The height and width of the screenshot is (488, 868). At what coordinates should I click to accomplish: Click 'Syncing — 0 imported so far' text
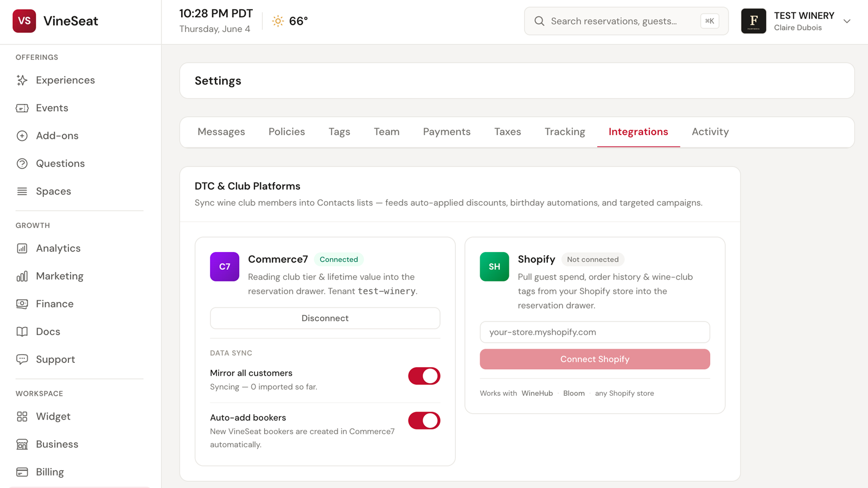coord(264,387)
